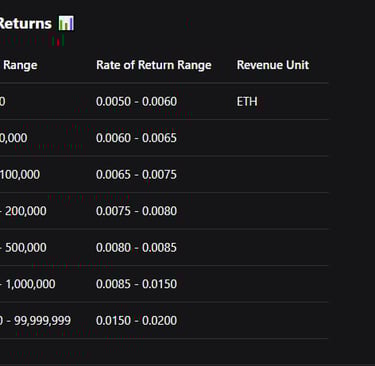
Task: Click the ETH revenue unit cell
Action: pos(247,102)
